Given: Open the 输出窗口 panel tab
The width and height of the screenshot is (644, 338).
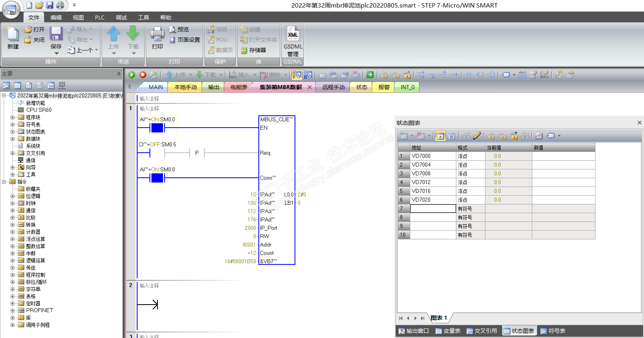Looking at the screenshot, I should pos(414,331).
